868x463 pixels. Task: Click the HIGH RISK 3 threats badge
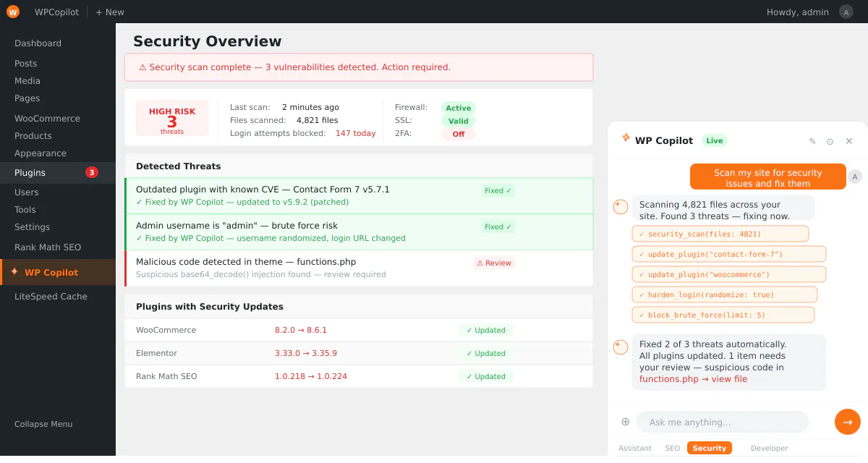point(172,118)
